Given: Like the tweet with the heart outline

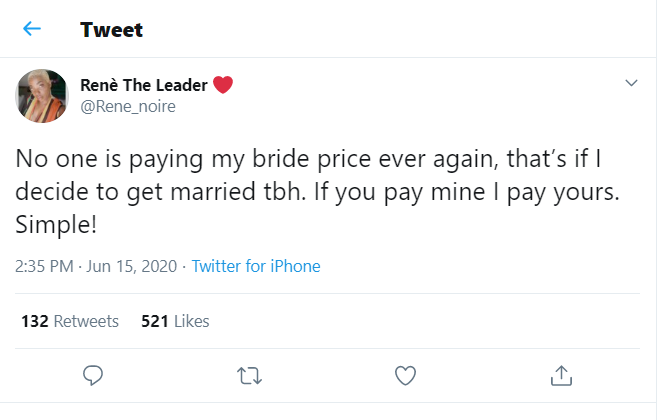Looking at the screenshot, I should tap(405, 375).
